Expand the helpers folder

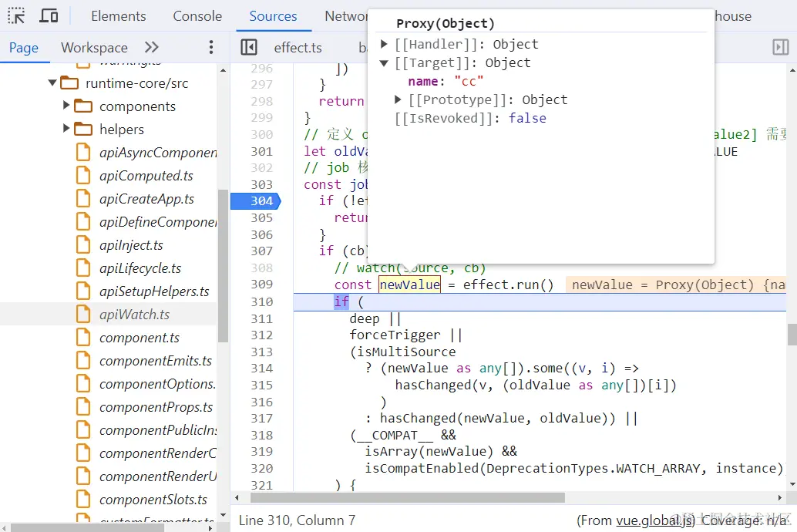[66, 128]
